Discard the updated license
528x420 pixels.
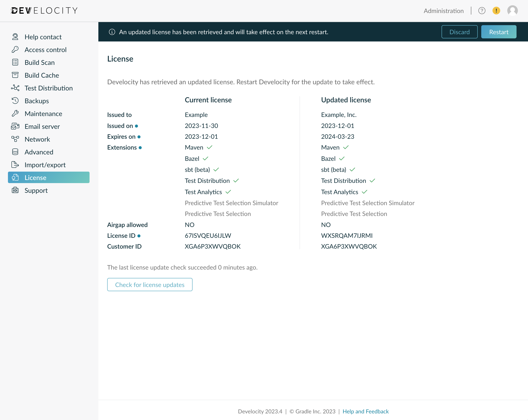point(459,32)
